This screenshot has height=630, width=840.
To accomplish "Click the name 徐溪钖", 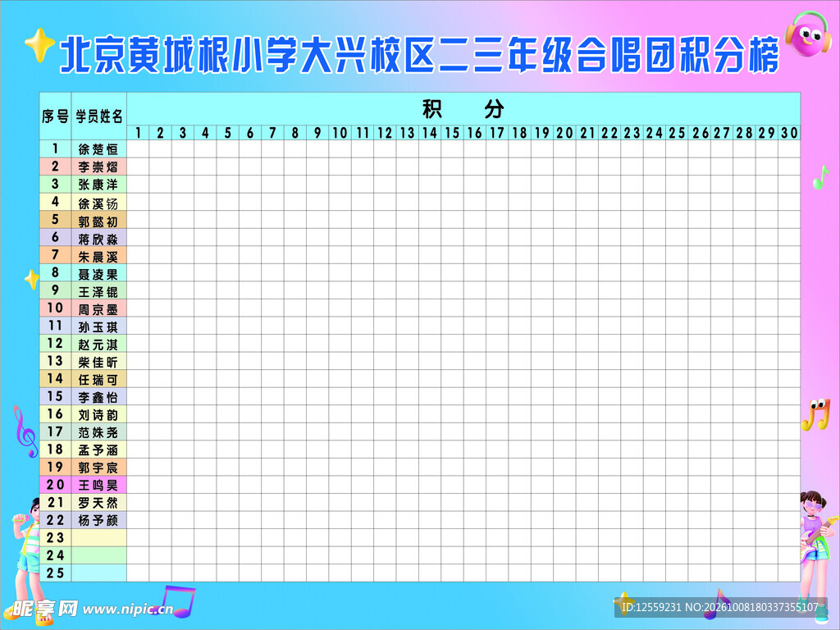I will (x=98, y=203).
